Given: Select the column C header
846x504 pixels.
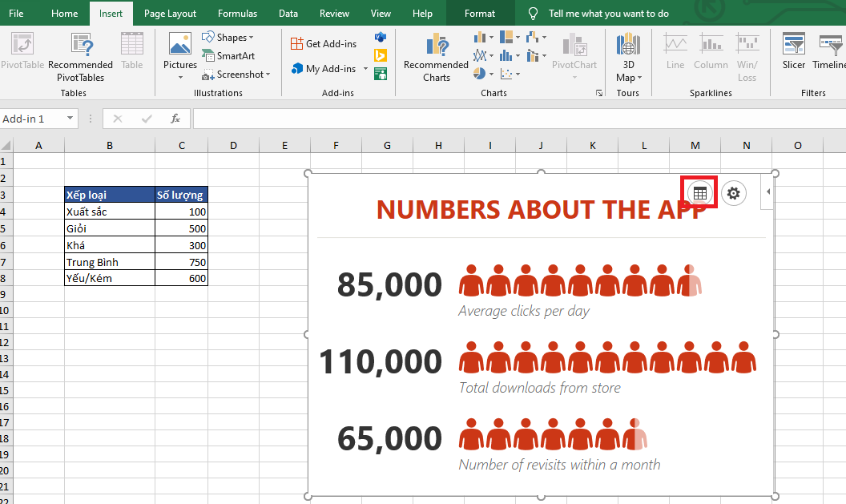Looking at the screenshot, I should click(182, 145).
